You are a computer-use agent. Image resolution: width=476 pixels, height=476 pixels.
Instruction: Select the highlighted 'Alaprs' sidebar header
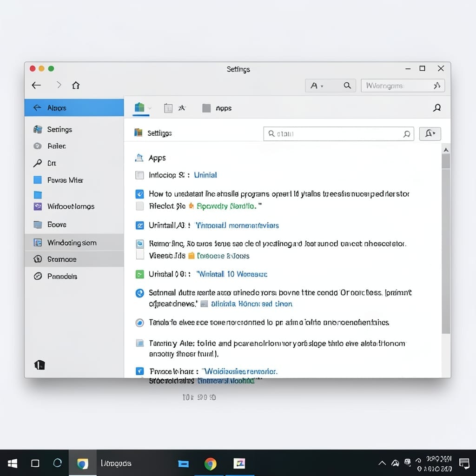pyautogui.click(x=74, y=108)
